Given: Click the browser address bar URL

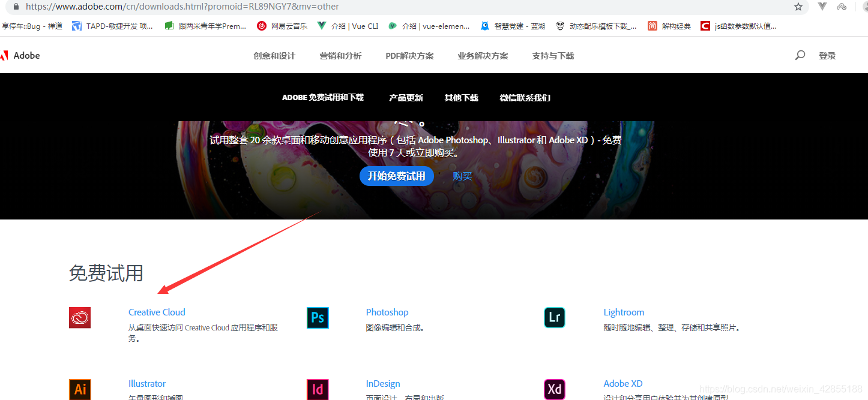Looking at the screenshot, I should pos(182,7).
